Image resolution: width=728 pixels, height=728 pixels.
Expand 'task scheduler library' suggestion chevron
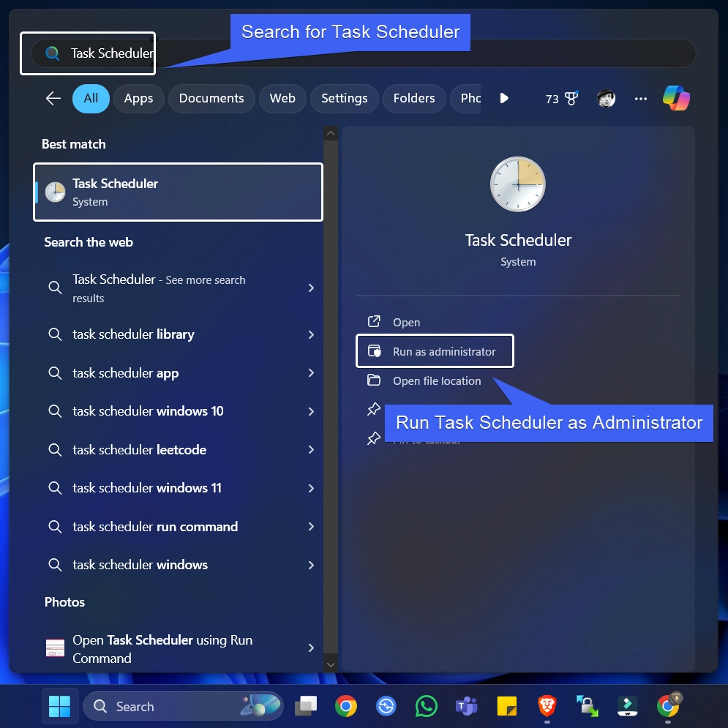coord(311,335)
